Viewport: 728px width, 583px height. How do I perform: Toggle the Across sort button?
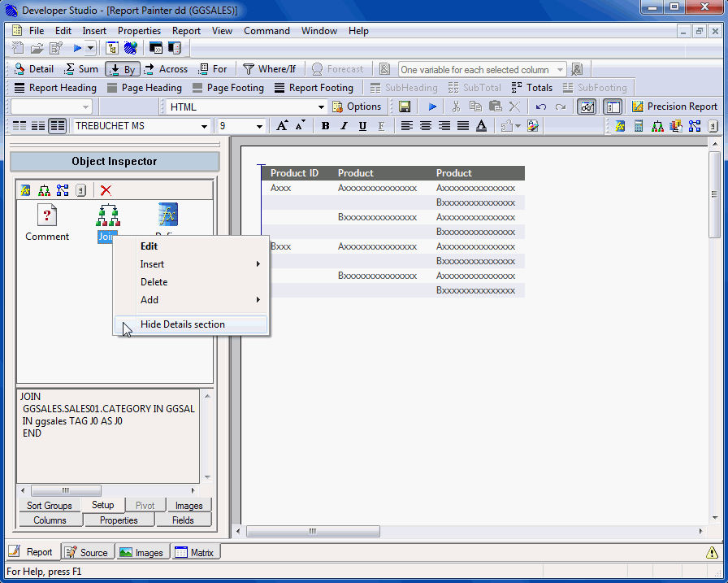coord(166,69)
